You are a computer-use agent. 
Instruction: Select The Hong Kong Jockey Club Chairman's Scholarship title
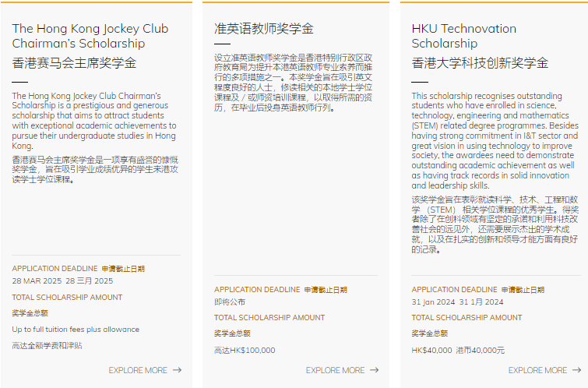pyautogui.click(x=78, y=36)
